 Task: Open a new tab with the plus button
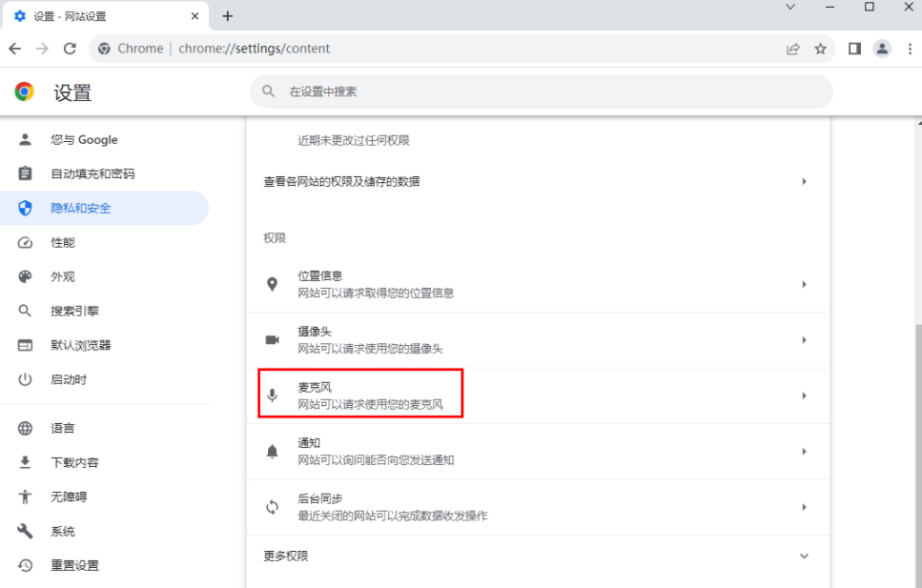(228, 16)
